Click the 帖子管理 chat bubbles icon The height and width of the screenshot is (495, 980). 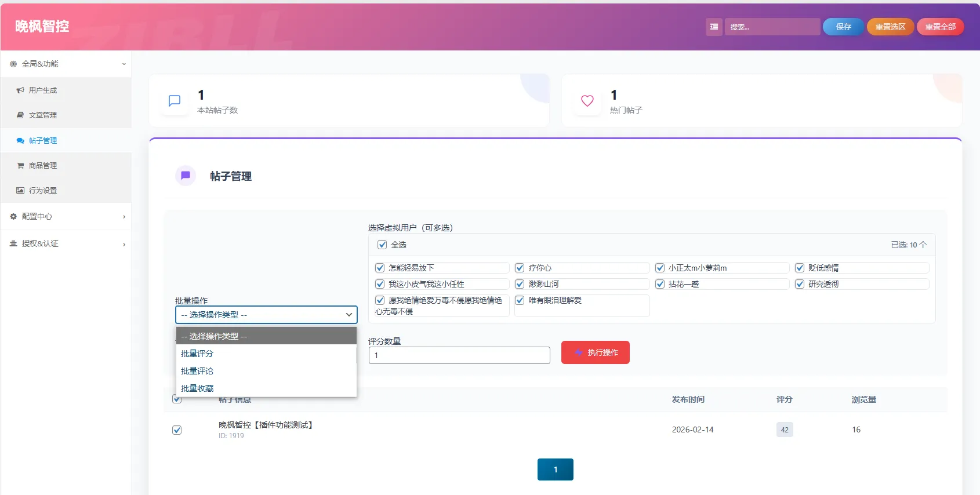click(x=20, y=141)
